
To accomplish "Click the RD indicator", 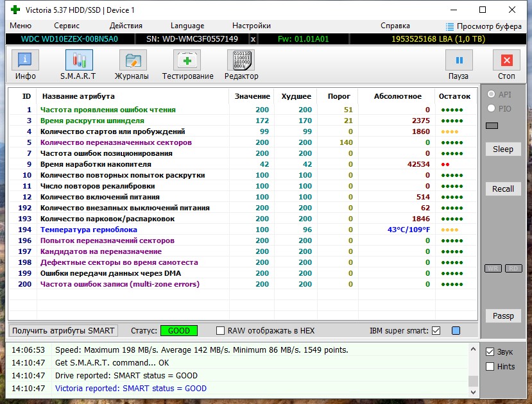I will coord(513,269).
